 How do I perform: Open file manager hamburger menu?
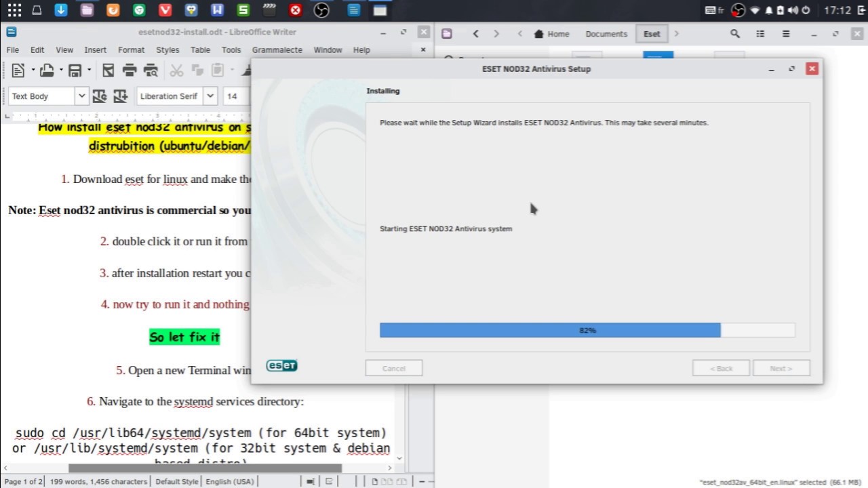pos(786,33)
